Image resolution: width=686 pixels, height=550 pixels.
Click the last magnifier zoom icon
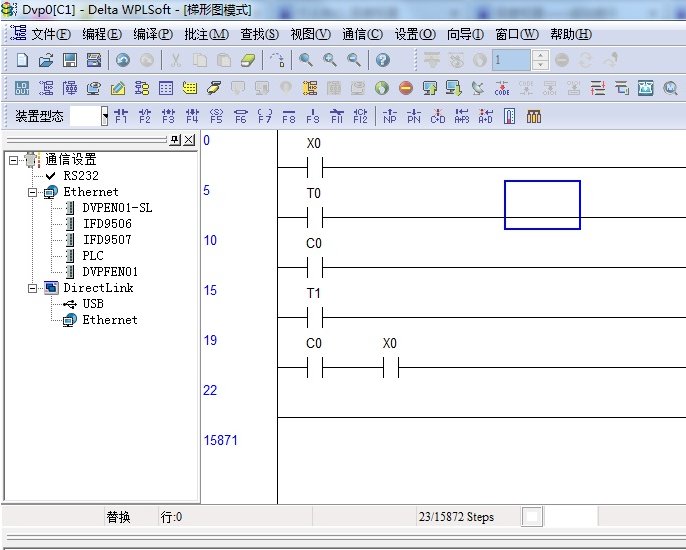click(354, 60)
